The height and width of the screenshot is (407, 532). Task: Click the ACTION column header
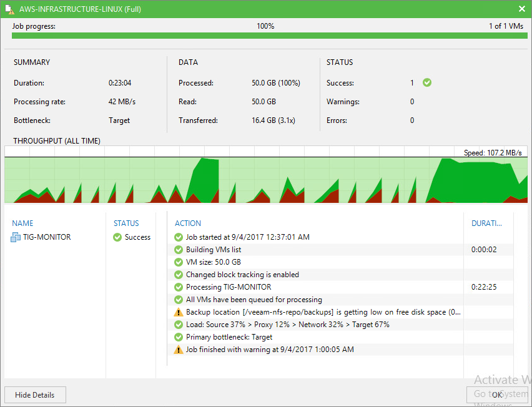coord(188,223)
